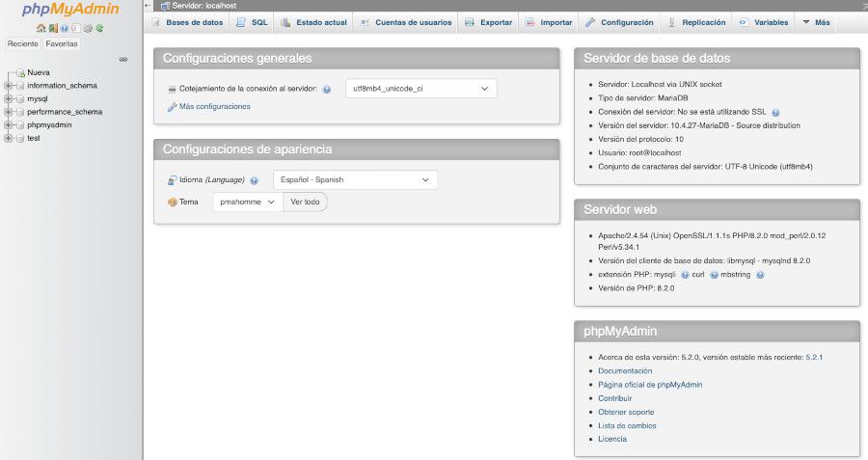Click the 5.2.1 latest version link
The width and height of the screenshot is (868, 460).
pyautogui.click(x=814, y=358)
